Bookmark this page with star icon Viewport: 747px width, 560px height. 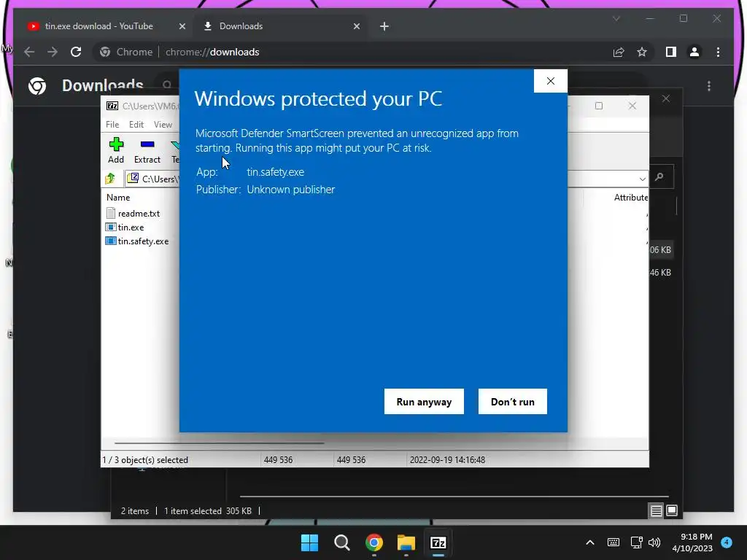point(642,52)
